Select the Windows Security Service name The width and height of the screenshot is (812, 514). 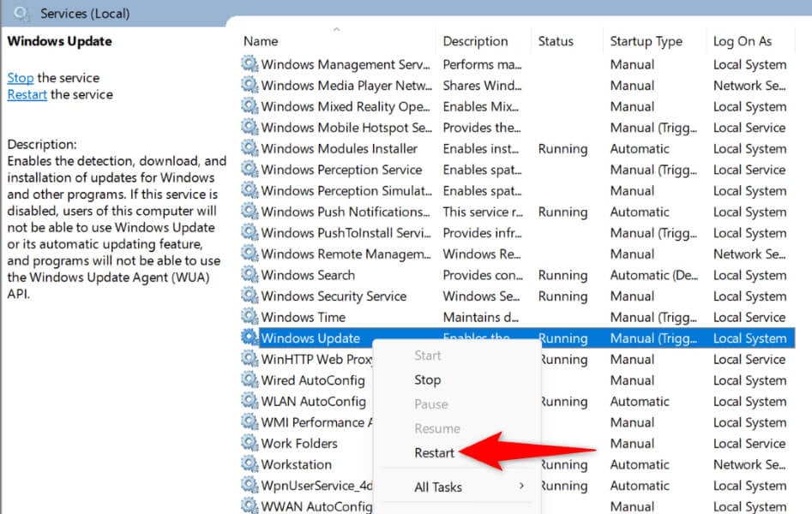(x=334, y=296)
